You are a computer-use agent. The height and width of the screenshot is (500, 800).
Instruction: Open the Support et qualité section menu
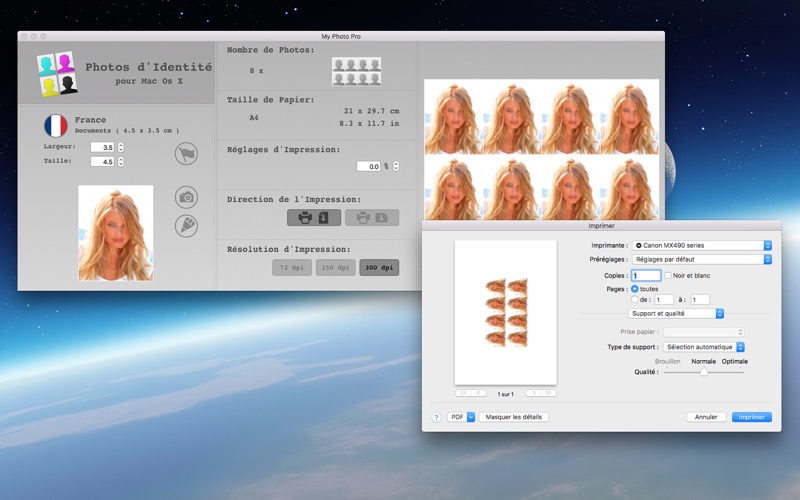point(675,313)
